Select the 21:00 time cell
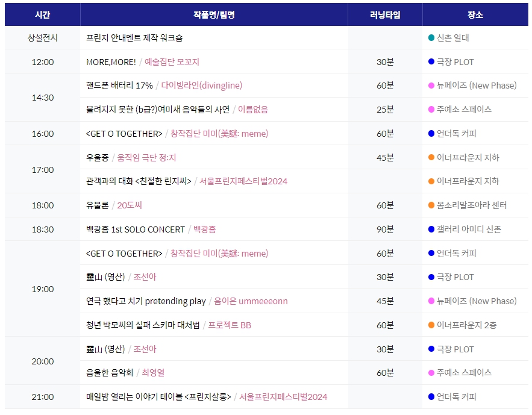 click(42, 397)
